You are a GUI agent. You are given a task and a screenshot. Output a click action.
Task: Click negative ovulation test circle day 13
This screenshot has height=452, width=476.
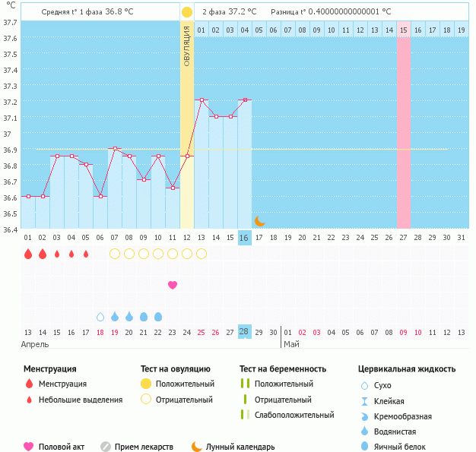(x=202, y=254)
